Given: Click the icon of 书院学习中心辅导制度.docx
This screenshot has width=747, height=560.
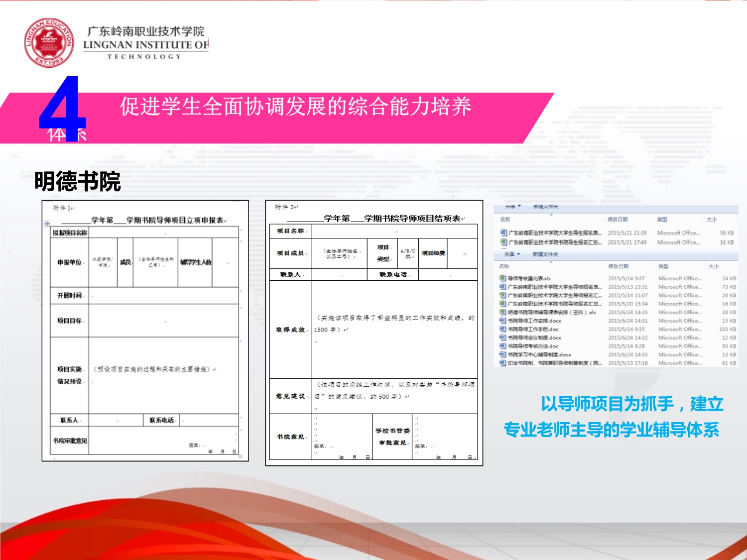Looking at the screenshot, I should coord(503,355).
